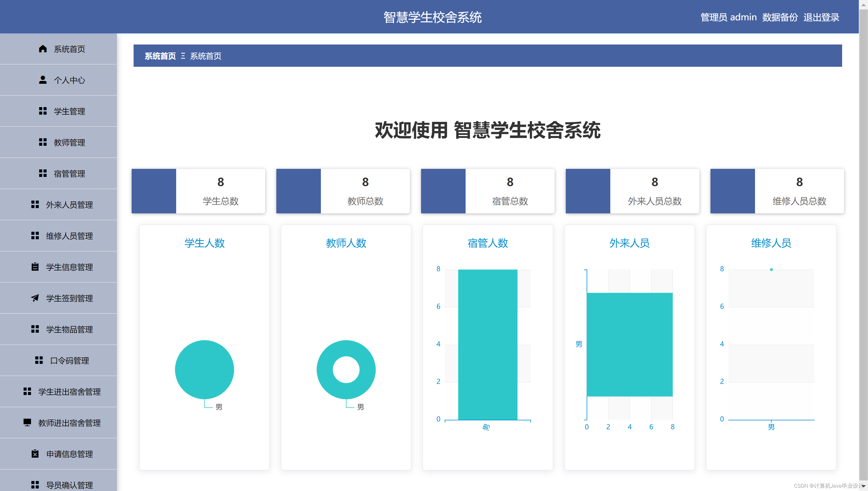Click the 系统首页 breadcrumb link
Image resolution: width=868 pixels, height=491 pixels.
pyautogui.click(x=160, y=56)
